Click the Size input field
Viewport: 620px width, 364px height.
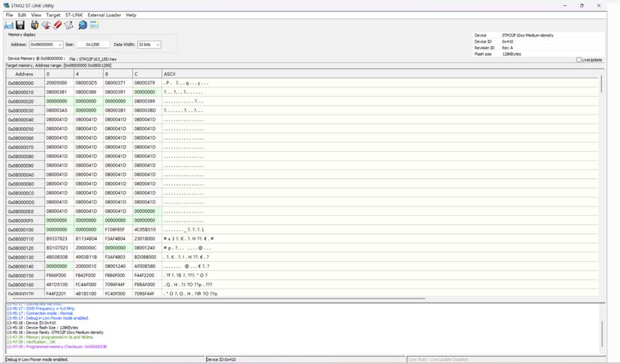[93, 45]
